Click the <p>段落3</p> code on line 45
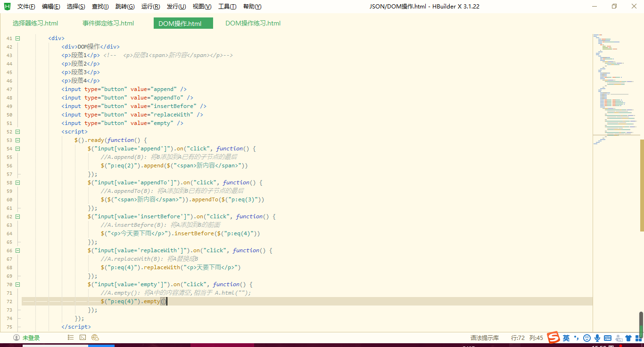The image size is (644, 347). (81, 72)
